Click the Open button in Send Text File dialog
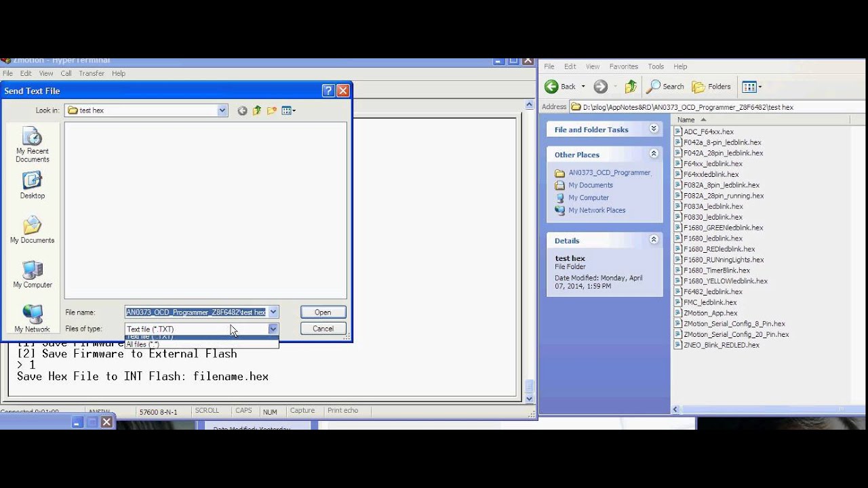The image size is (868, 488). pos(323,312)
